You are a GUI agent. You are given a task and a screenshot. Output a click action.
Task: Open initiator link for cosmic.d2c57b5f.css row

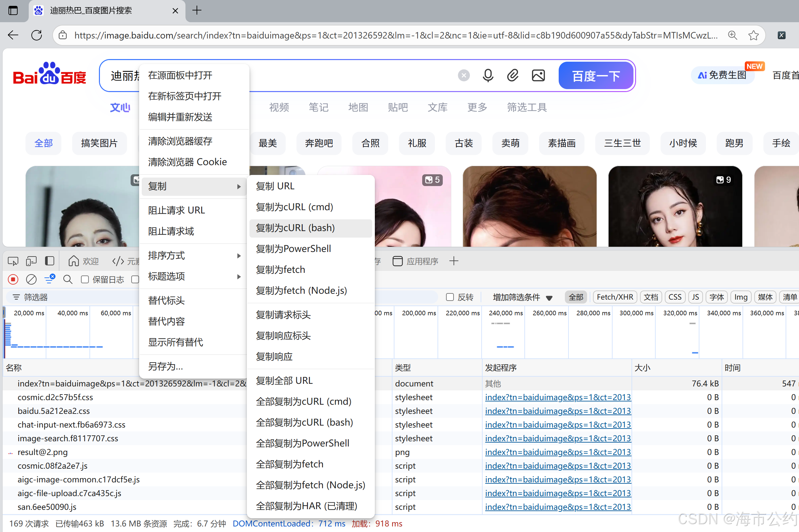click(557, 397)
